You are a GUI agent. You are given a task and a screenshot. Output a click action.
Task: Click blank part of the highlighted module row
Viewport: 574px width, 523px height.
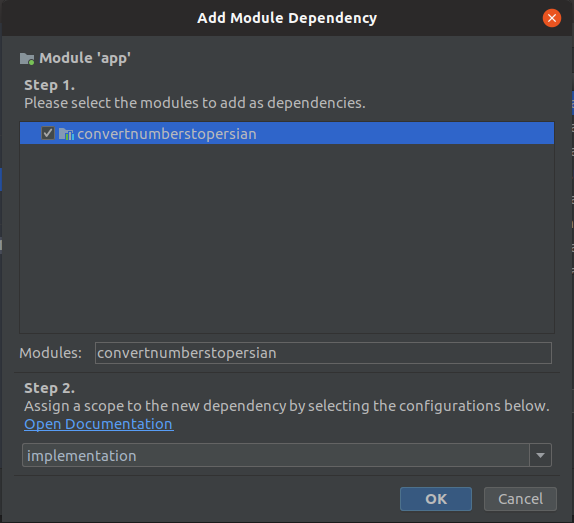pyautogui.click(x=403, y=133)
